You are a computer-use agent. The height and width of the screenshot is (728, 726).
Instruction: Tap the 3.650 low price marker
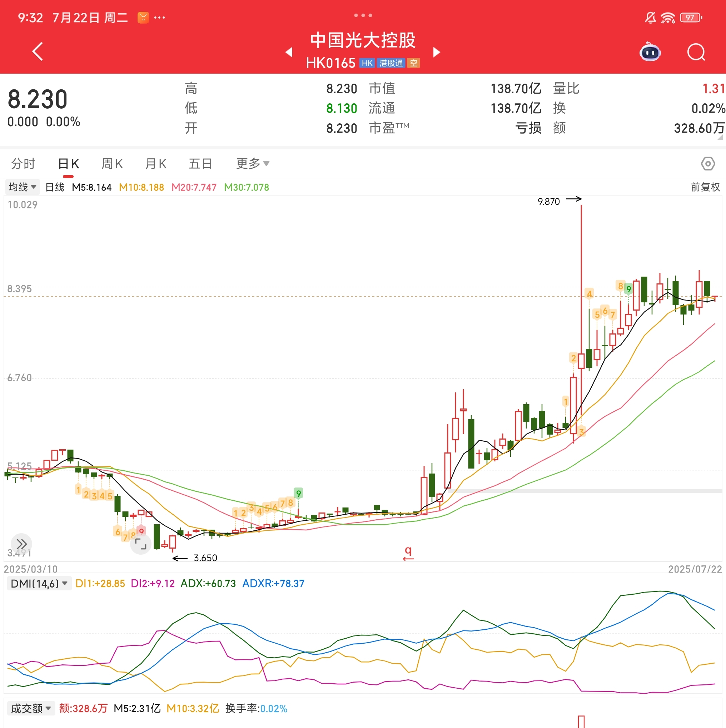click(205, 558)
